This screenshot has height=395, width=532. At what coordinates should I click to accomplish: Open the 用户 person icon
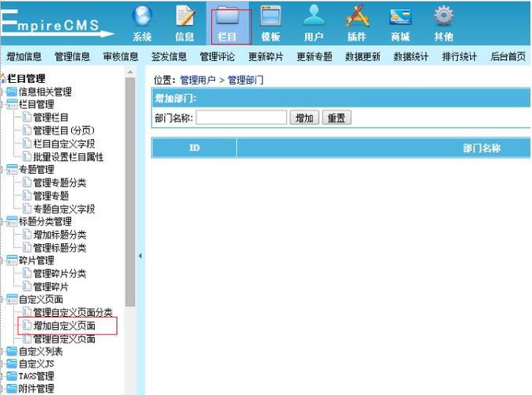click(x=314, y=16)
